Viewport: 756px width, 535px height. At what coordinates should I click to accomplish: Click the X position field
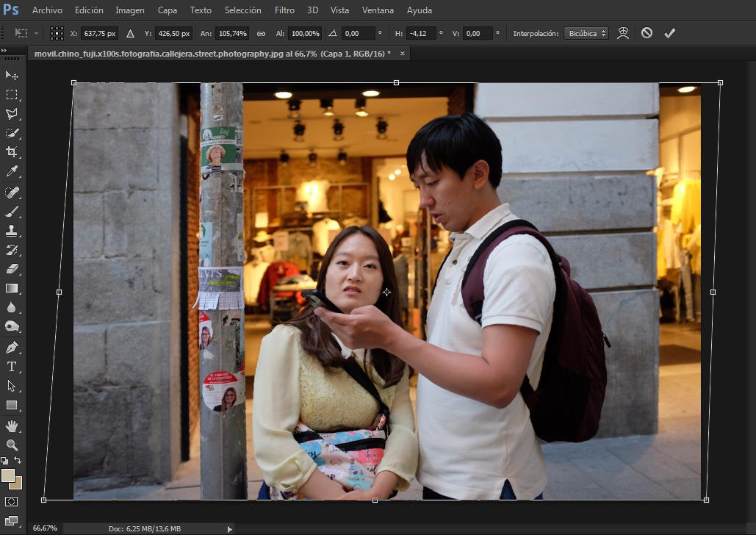click(x=99, y=33)
